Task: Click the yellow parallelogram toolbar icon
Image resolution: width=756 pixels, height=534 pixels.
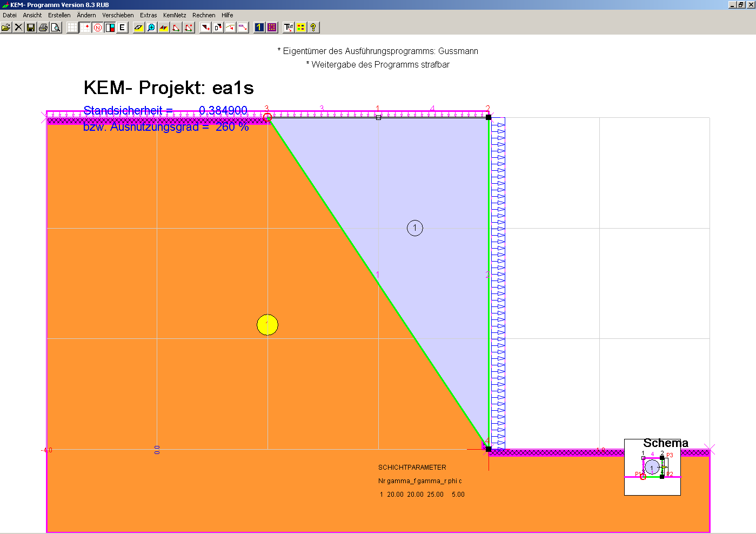Action: tap(139, 27)
